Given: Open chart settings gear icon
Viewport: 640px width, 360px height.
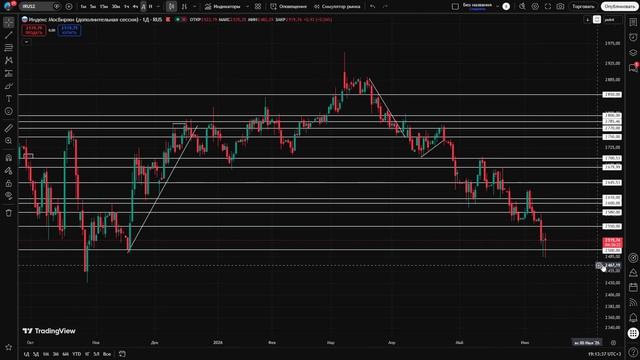Looking at the screenshot, I should (x=535, y=7).
